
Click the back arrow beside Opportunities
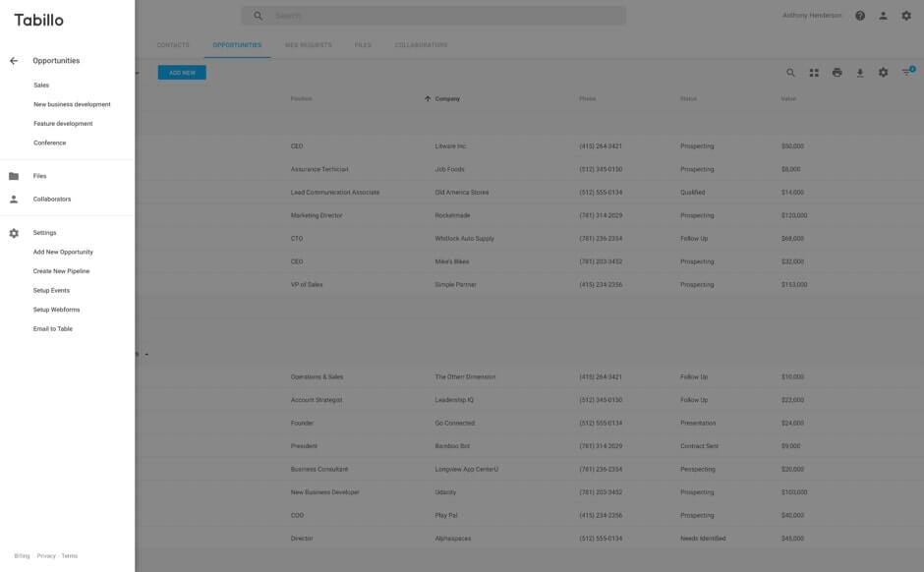[x=14, y=61]
